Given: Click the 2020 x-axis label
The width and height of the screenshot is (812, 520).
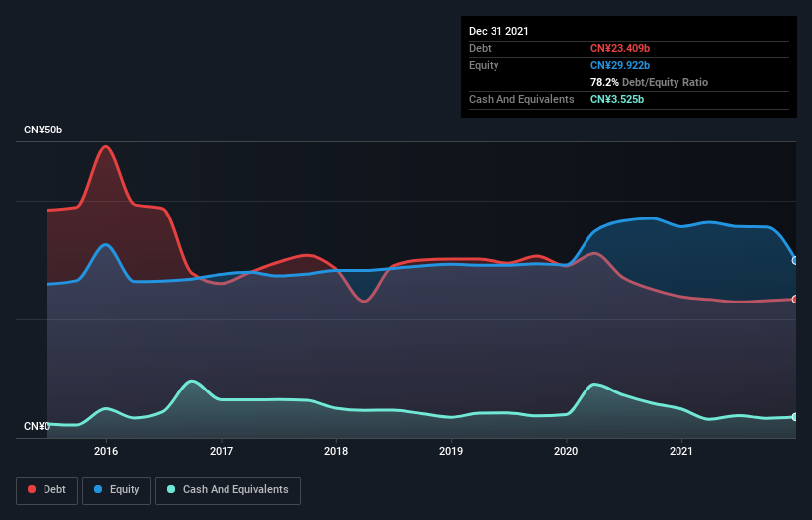Looking at the screenshot, I should point(566,451).
